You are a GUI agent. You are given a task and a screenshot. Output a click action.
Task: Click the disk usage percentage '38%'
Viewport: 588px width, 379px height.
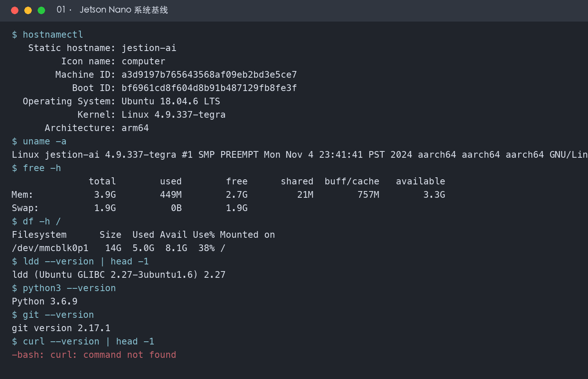tap(207, 248)
